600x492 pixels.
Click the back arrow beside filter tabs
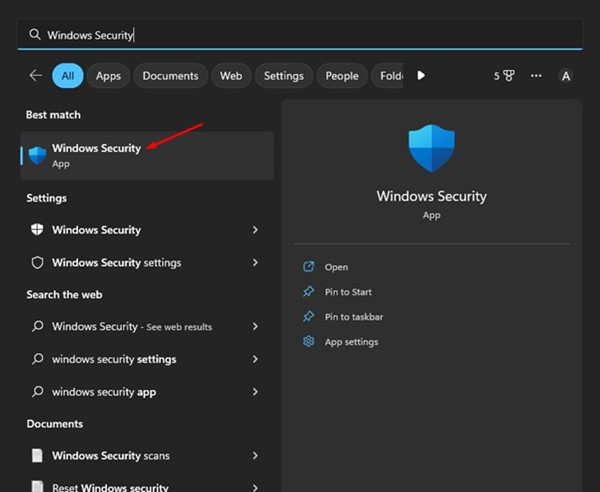pos(36,75)
